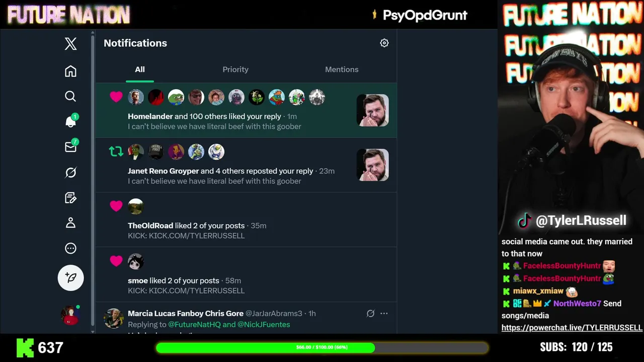Open the account switcher avatar

tap(70, 315)
